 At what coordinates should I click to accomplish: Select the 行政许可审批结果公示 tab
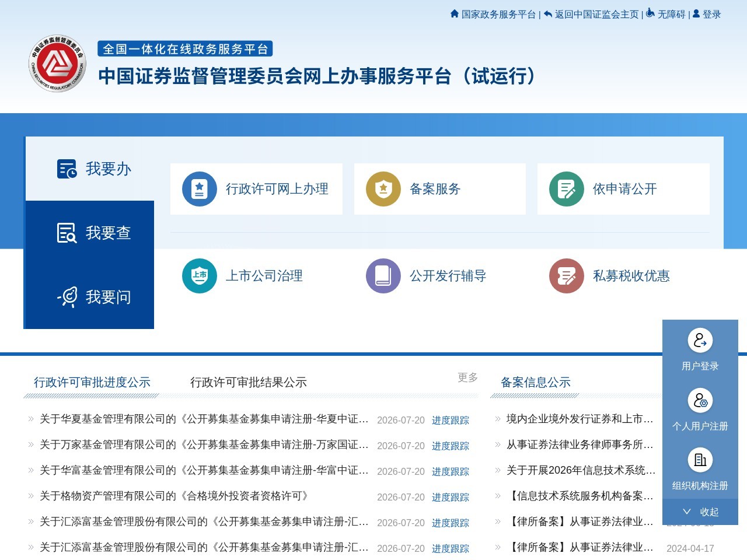click(x=249, y=382)
